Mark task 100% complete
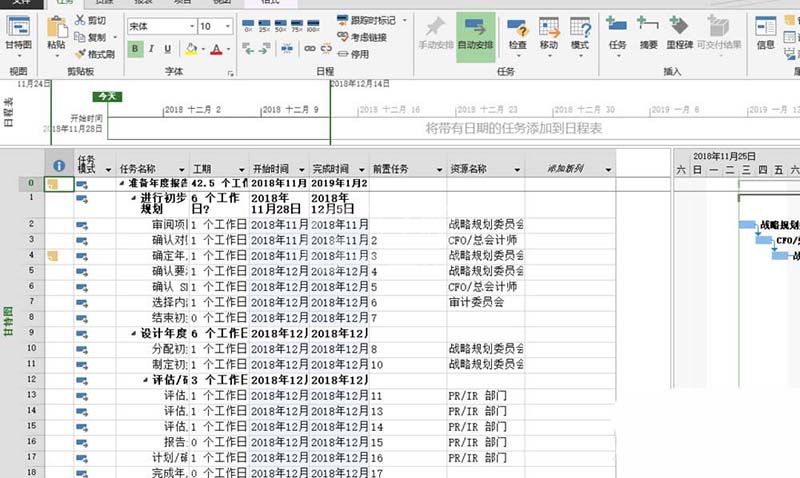Image resolution: width=800 pixels, height=478 pixels. (x=313, y=26)
